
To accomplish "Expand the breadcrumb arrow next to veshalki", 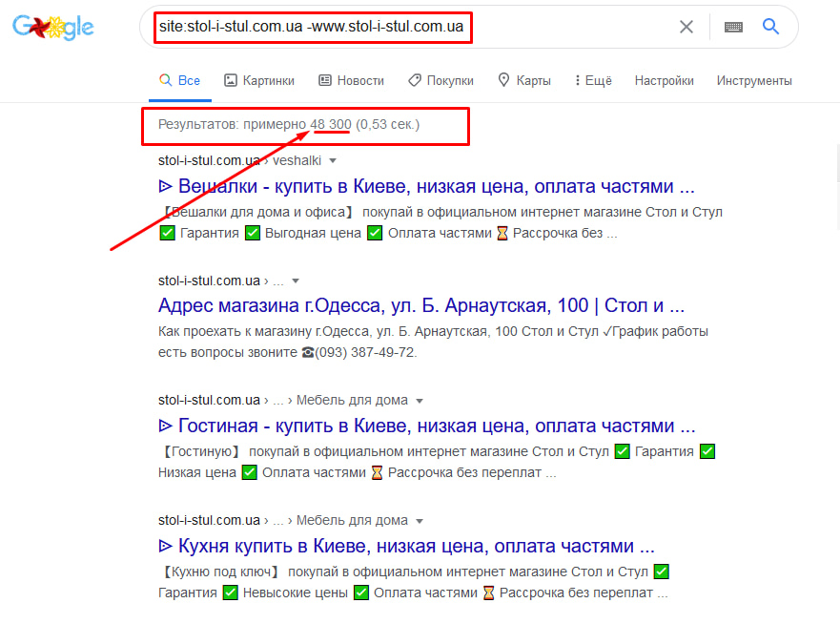I will [x=333, y=160].
